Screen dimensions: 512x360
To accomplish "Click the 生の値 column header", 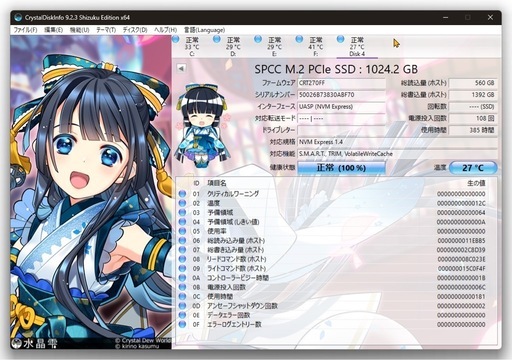I will coord(476,183).
